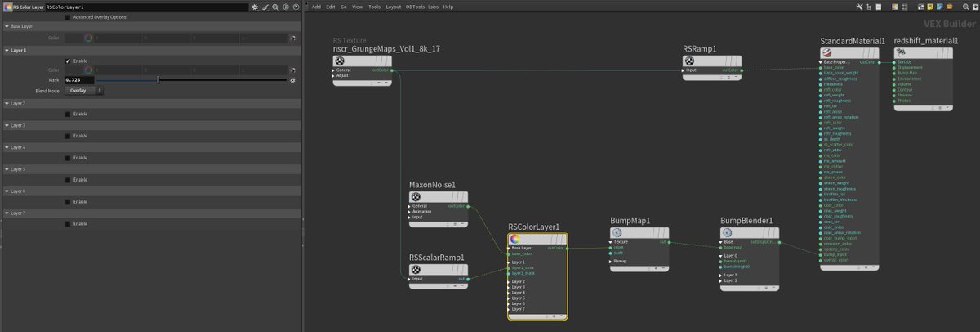Select the BumpMap1 node icon
The height and width of the screenshot is (332, 980).
617,232
